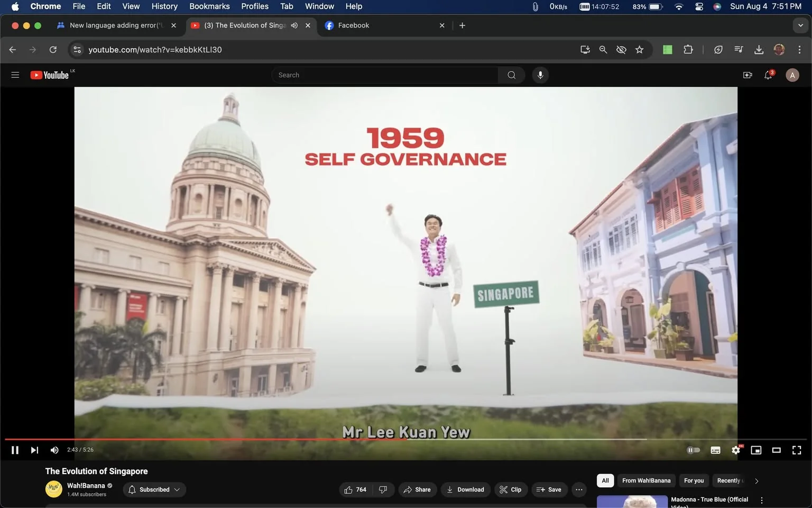Open the History menu

pos(164,6)
